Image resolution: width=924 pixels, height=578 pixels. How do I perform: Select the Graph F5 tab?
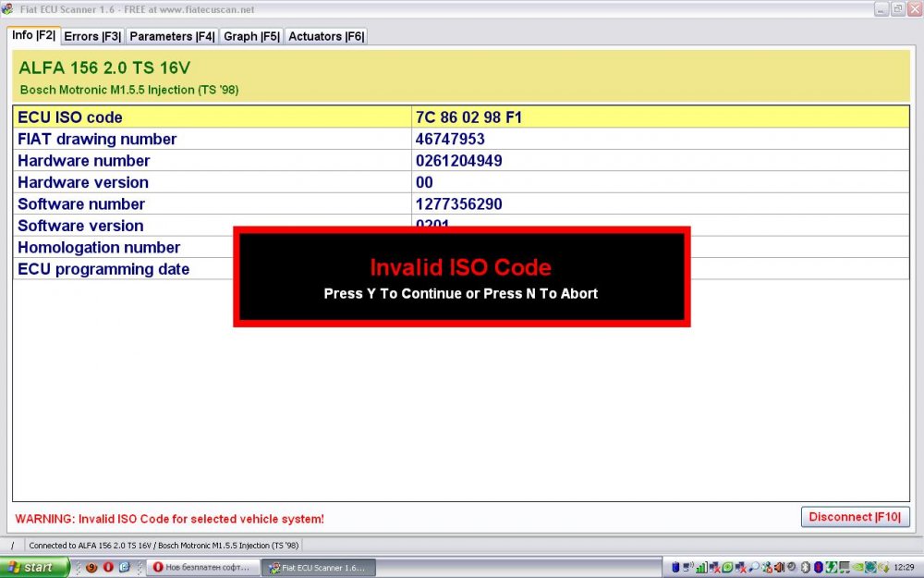click(x=251, y=36)
